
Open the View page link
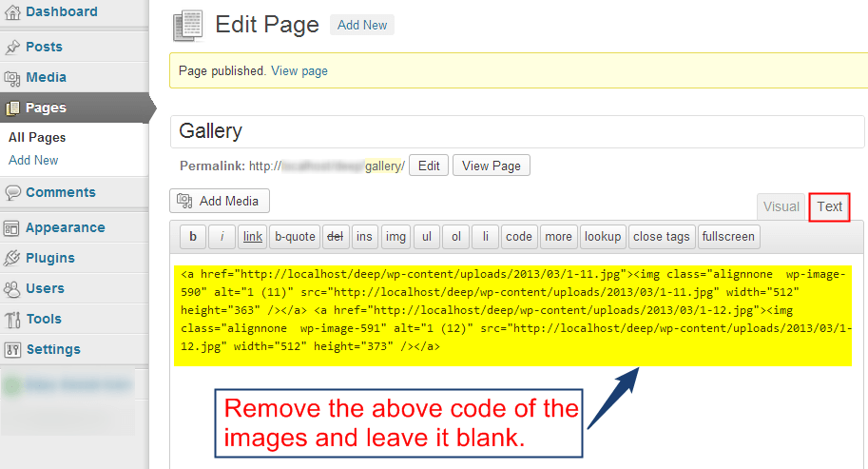[x=299, y=71]
